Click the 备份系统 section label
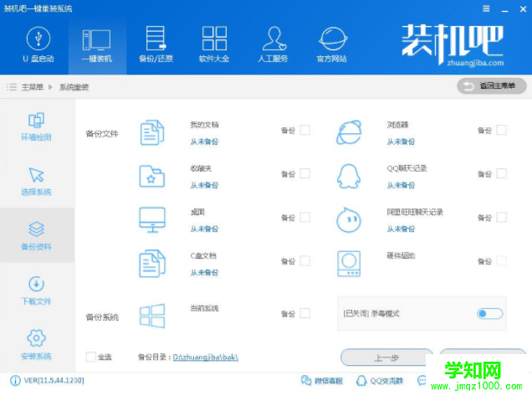The image size is (532, 396). pyautogui.click(x=102, y=317)
